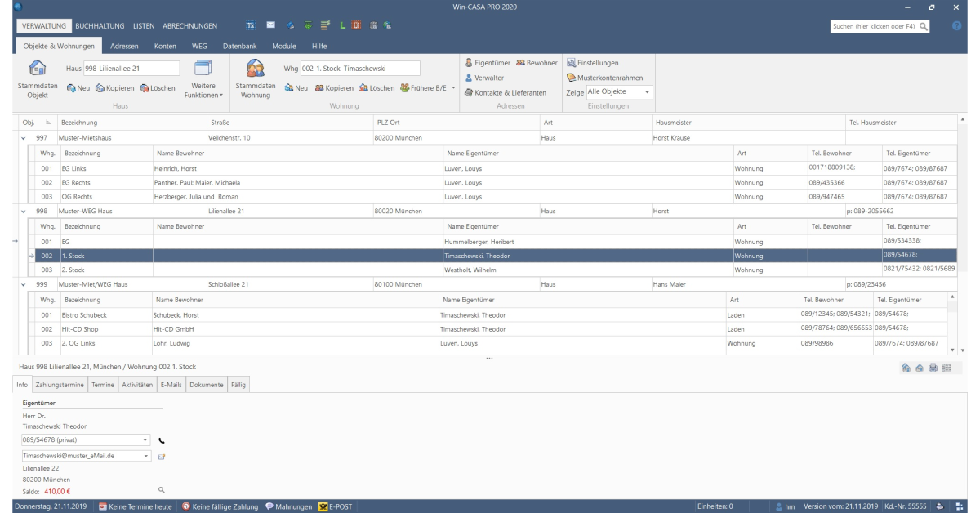Open Musterkontenrahmen

coord(604,78)
